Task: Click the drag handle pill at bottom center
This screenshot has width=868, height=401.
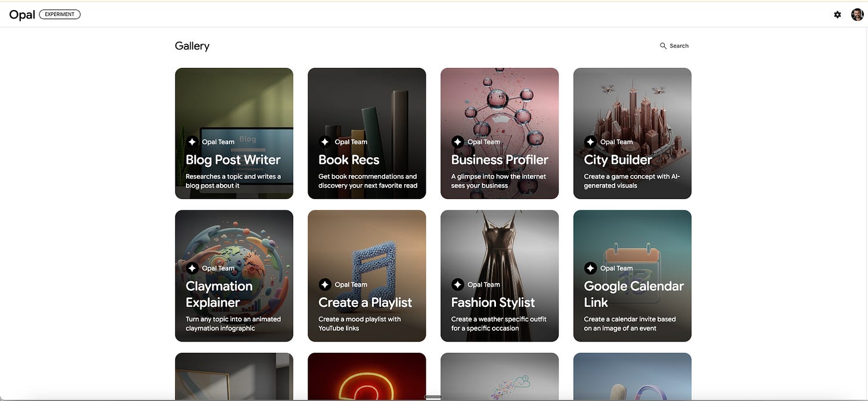Action: [x=433, y=397]
